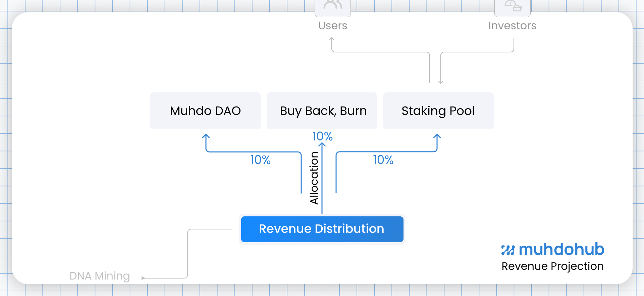Viewport: 644px width, 296px height.
Task: Click the Revenue Projection caption
Action: pos(552,266)
